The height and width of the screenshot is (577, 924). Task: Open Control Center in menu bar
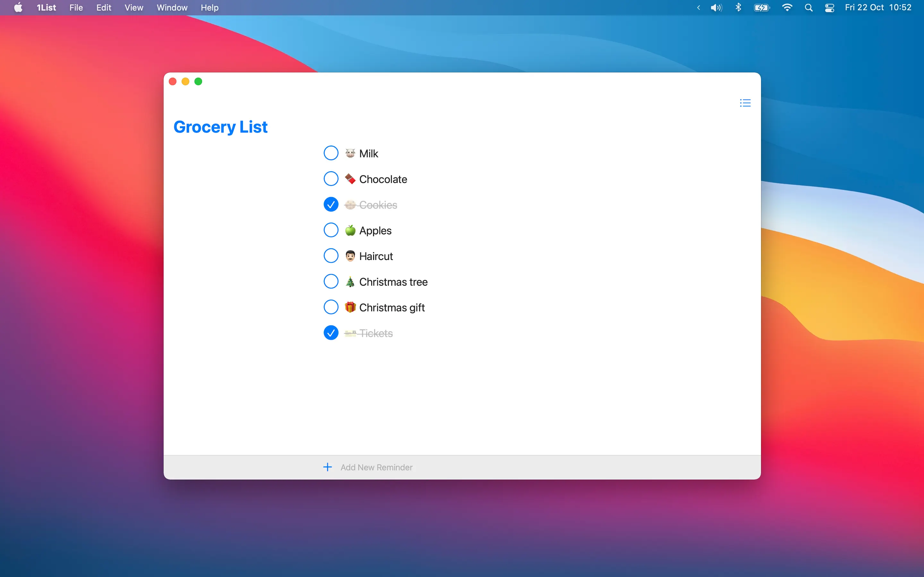[x=829, y=8]
